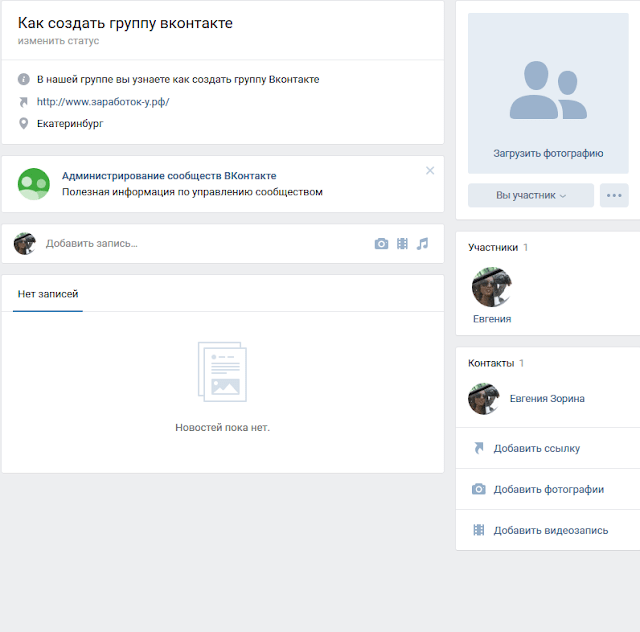Click the Евгения name under Участники
This screenshot has width=640, height=632.
[x=492, y=319]
